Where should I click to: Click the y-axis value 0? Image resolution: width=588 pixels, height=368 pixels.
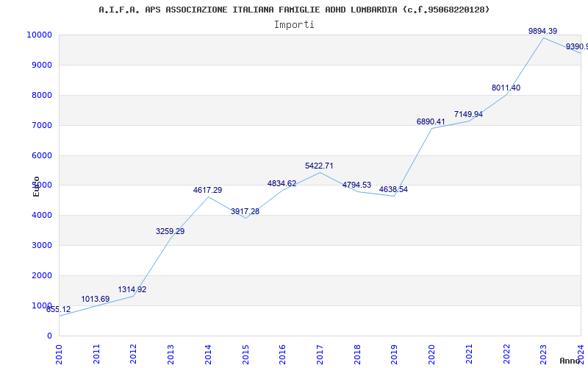(49, 336)
